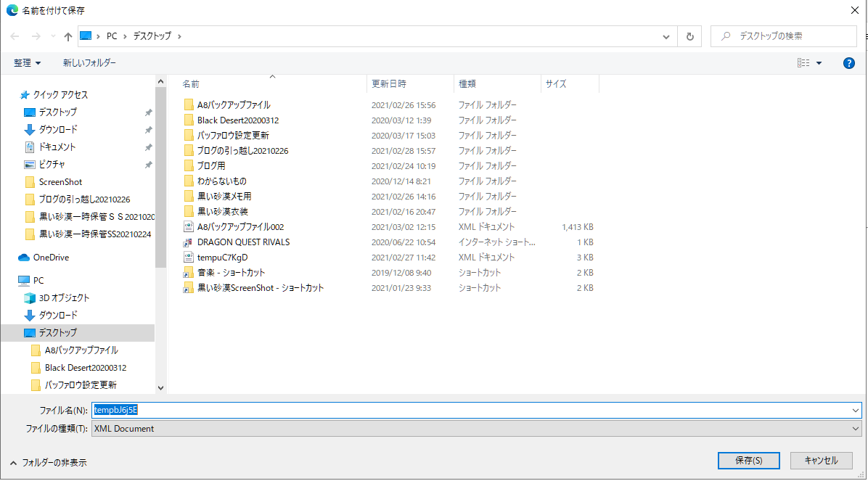
Task: Click the tempuC7KgD XML file icon
Action: pos(189,258)
